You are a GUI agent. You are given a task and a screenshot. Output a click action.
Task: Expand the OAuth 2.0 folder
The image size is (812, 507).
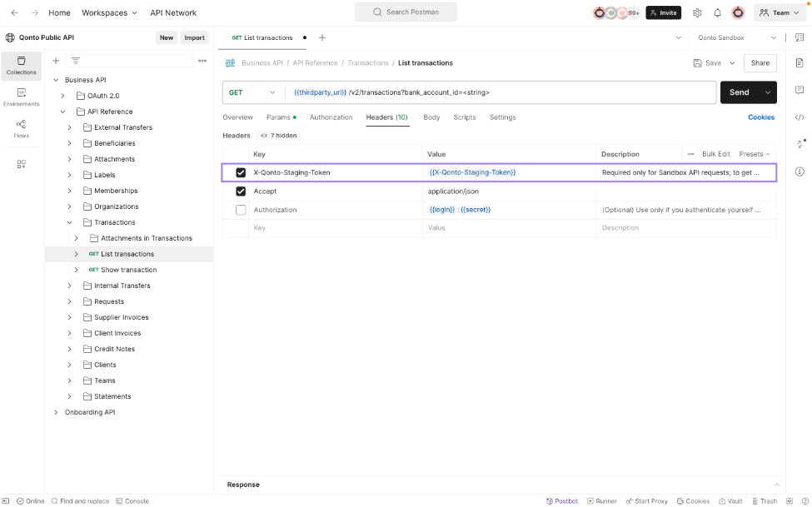tap(62, 96)
